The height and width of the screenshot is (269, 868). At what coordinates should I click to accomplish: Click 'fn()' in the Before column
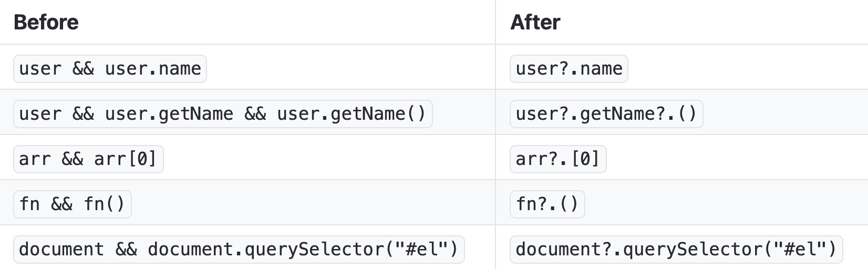104,204
